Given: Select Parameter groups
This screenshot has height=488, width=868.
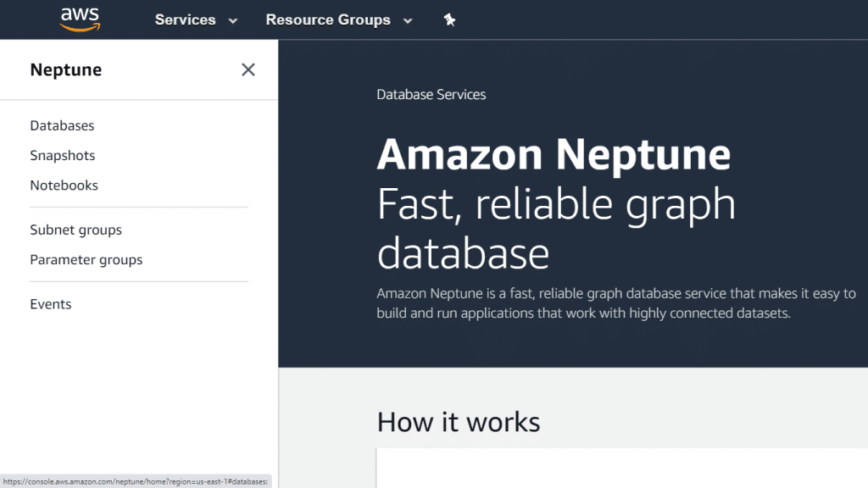Looking at the screenshot, I should 86,259.
